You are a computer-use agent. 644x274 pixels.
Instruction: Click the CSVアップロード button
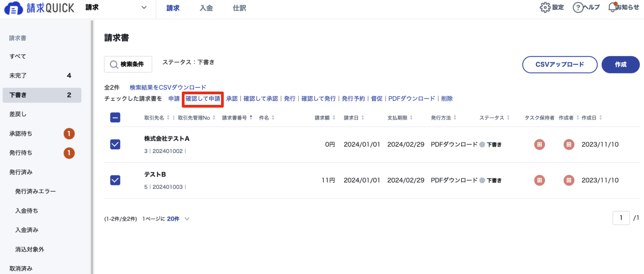pos(560,65)
